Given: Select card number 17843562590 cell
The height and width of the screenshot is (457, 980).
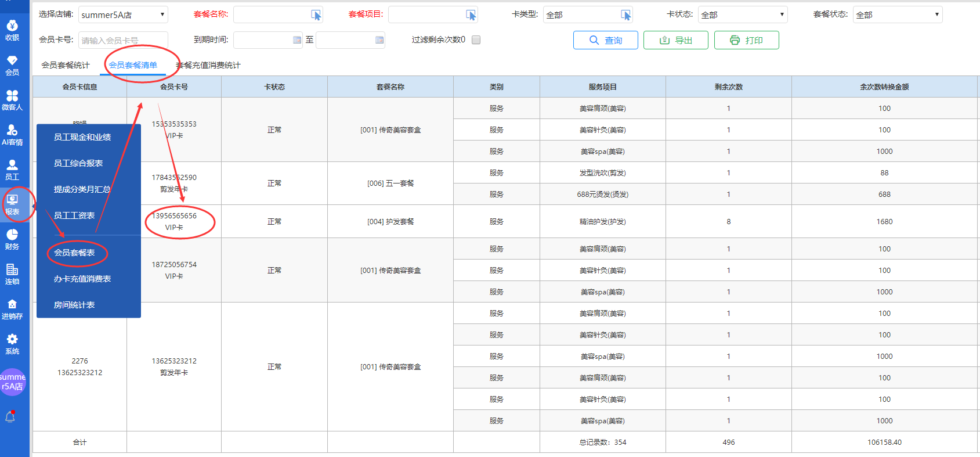Looking at the screenshot, I should [174, 183].
